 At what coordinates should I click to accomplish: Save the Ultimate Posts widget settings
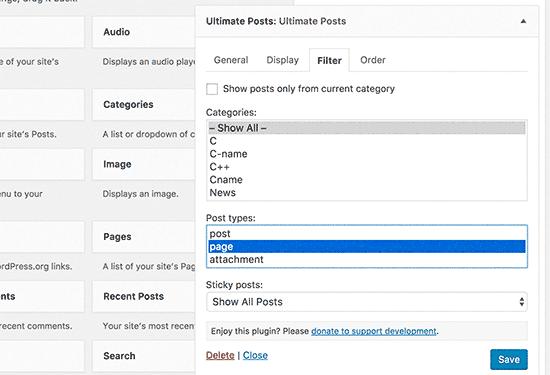pos(509,360)
